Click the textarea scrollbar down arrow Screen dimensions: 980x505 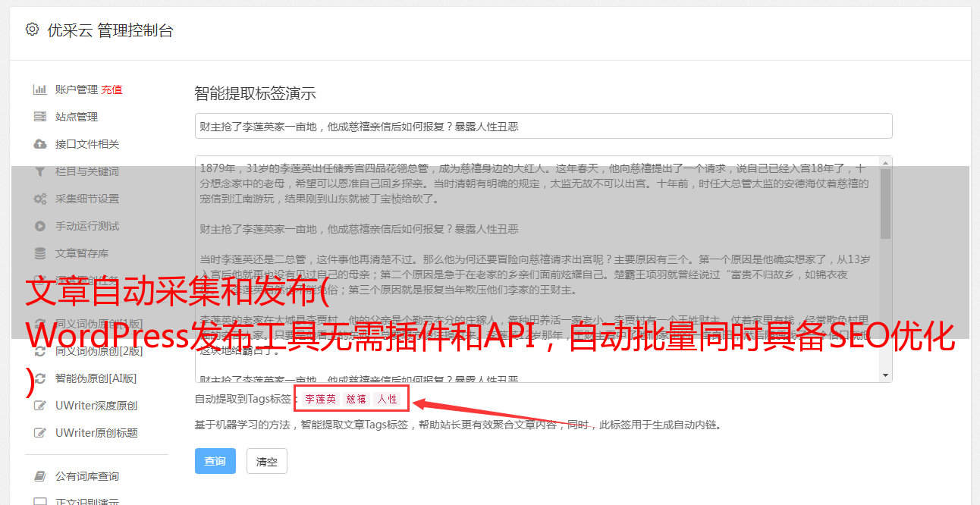point(886,375)
